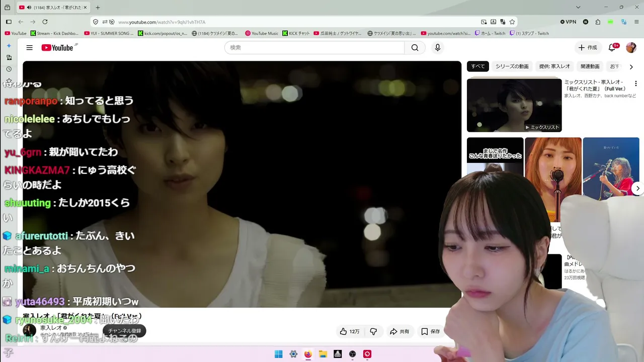Open File Explorer from the taskbar
This screenshot has width=644, height=362.
[x=323, y=354]
